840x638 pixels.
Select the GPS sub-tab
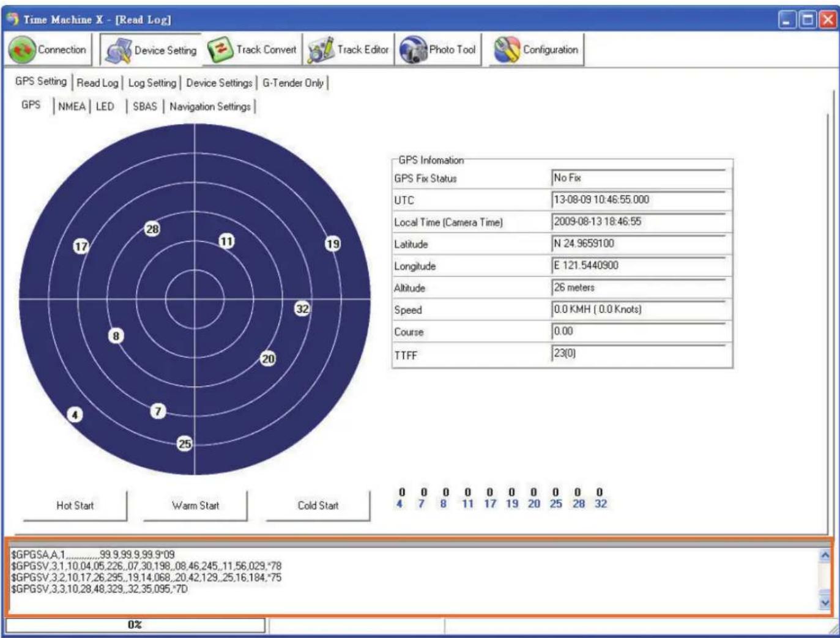[31, 105]
